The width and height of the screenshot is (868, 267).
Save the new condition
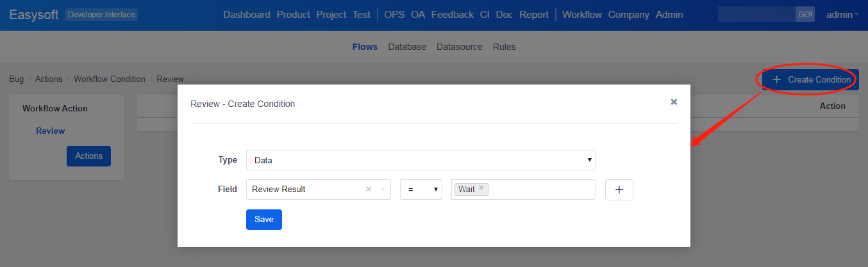point(263,219)
